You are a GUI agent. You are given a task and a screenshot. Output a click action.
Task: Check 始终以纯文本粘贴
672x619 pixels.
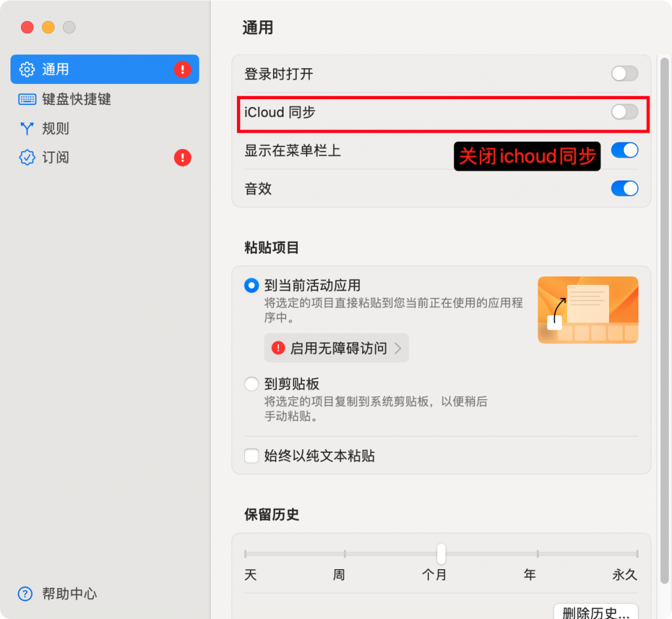[251, 456]
